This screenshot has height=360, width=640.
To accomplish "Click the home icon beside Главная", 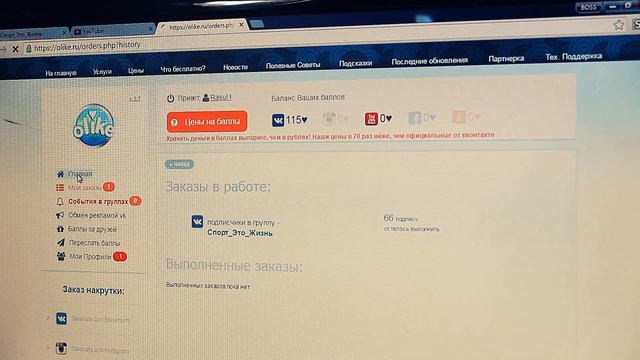I will click(60, 174).
